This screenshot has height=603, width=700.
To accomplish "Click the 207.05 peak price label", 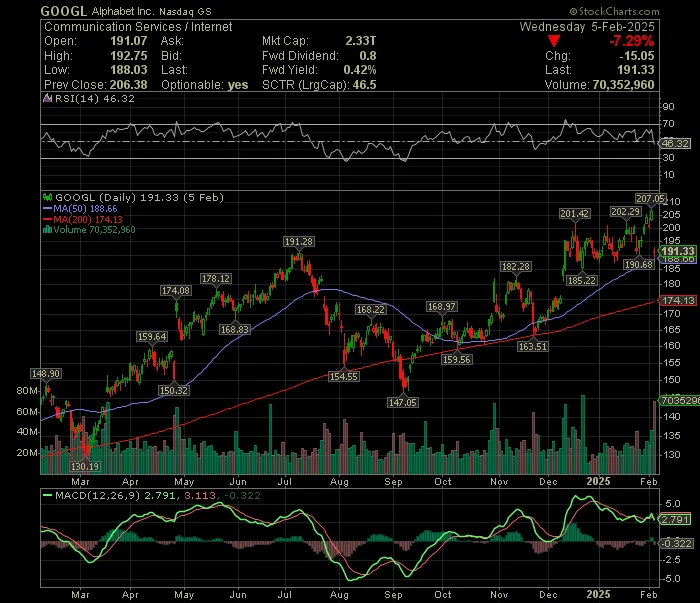I will [650, 199].
